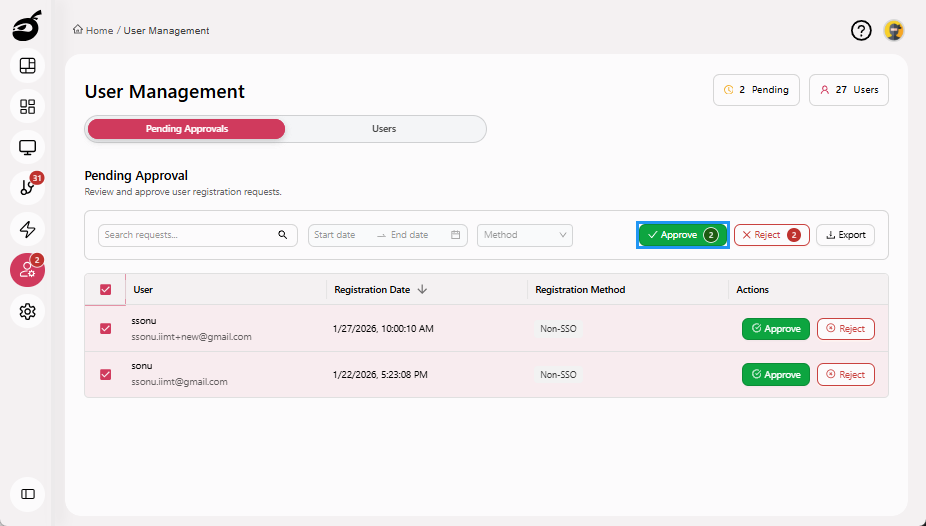
Task: Click username sonu
Action: [142, 366]
